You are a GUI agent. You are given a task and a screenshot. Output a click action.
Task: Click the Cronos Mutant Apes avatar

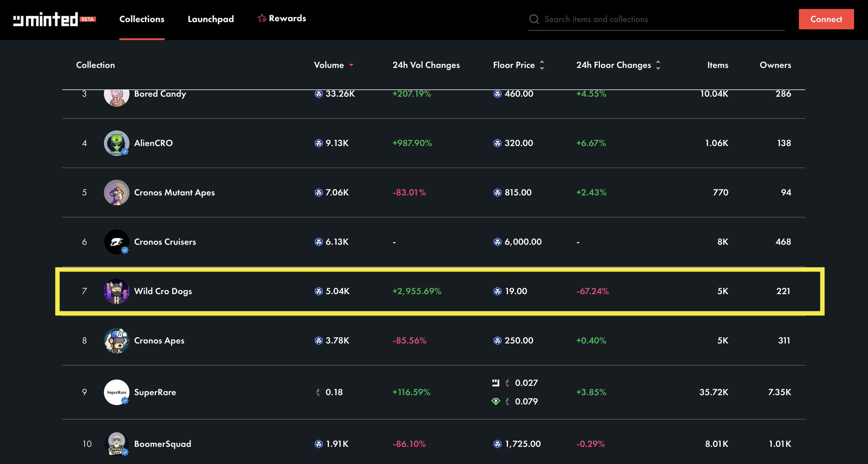tap(116, 192)
